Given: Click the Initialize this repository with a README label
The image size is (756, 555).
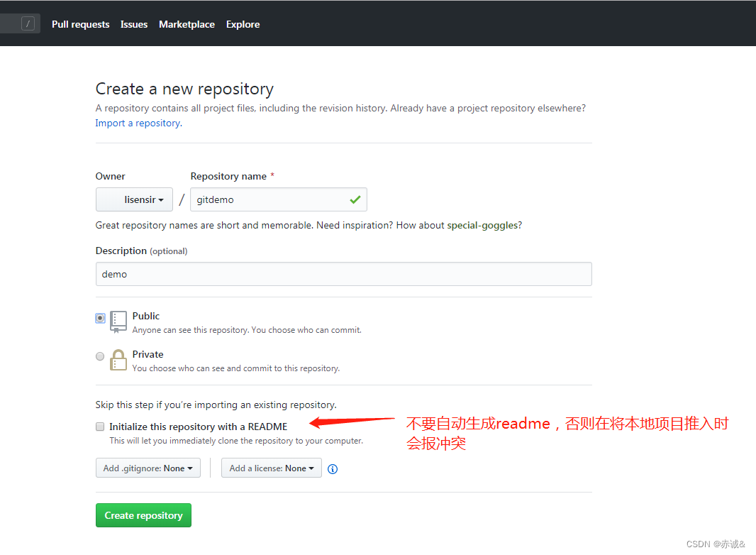Looking at the screenshot, I should (x=198, y=427).
